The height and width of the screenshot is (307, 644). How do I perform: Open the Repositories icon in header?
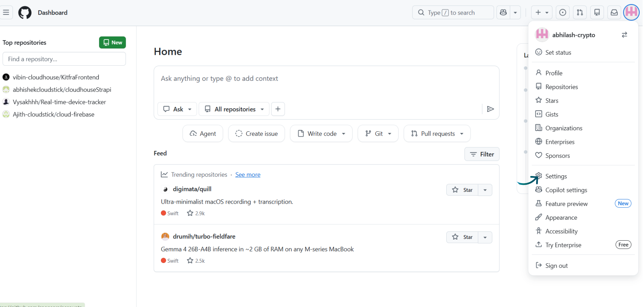[x=597, y=13]
